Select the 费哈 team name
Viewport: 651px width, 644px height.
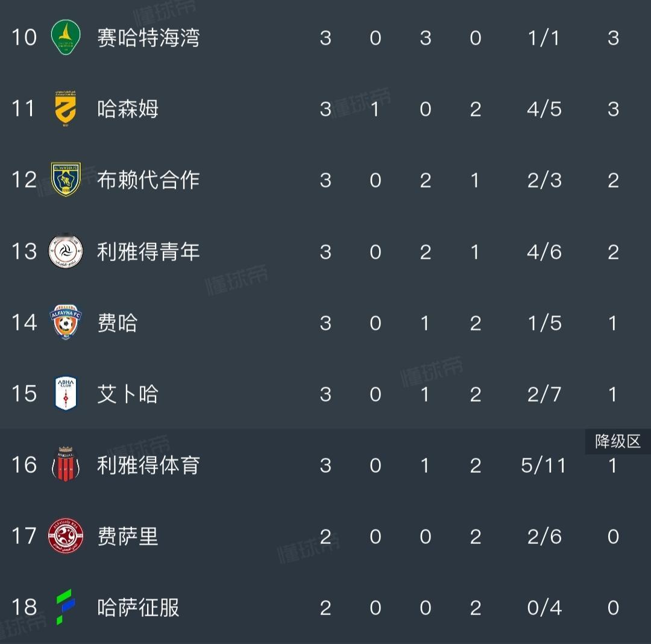[117, 323]
